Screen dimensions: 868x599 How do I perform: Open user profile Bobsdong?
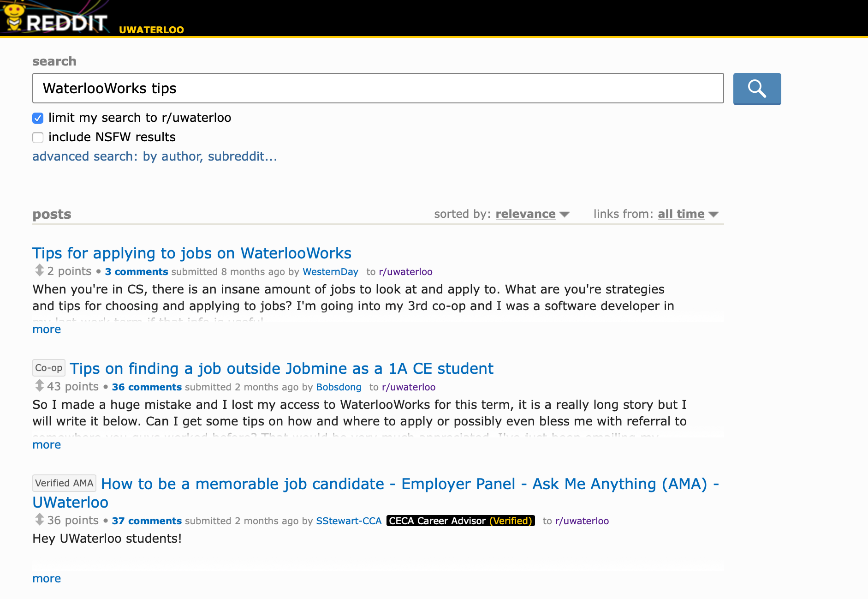[x=339, y=387]
